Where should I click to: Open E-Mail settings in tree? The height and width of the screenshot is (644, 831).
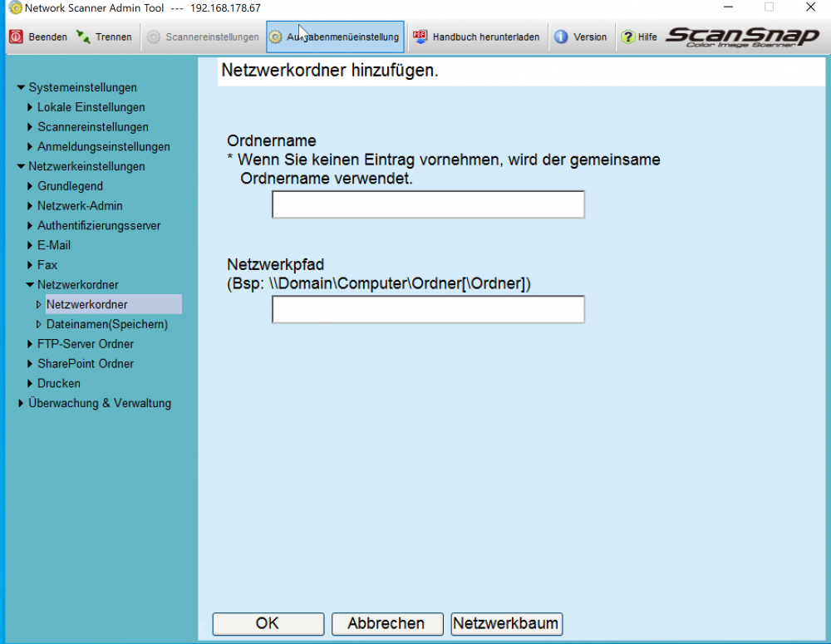54,245
